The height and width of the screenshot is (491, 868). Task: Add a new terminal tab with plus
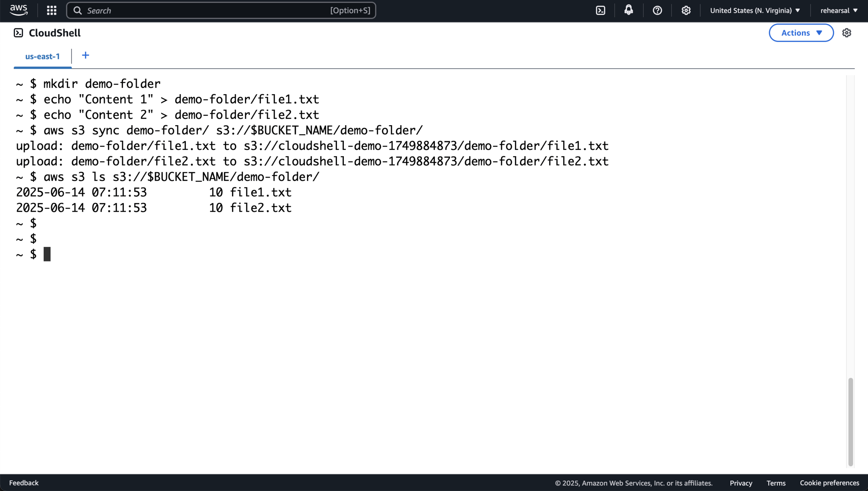coord(85,55)
